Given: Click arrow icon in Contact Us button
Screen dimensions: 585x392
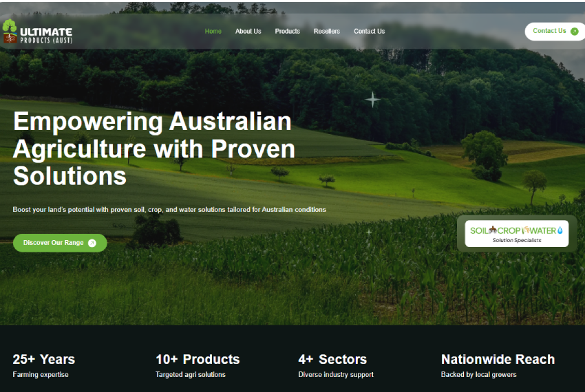Looking at the screenshot, I should pyautogui.click(x=575, y=32).
